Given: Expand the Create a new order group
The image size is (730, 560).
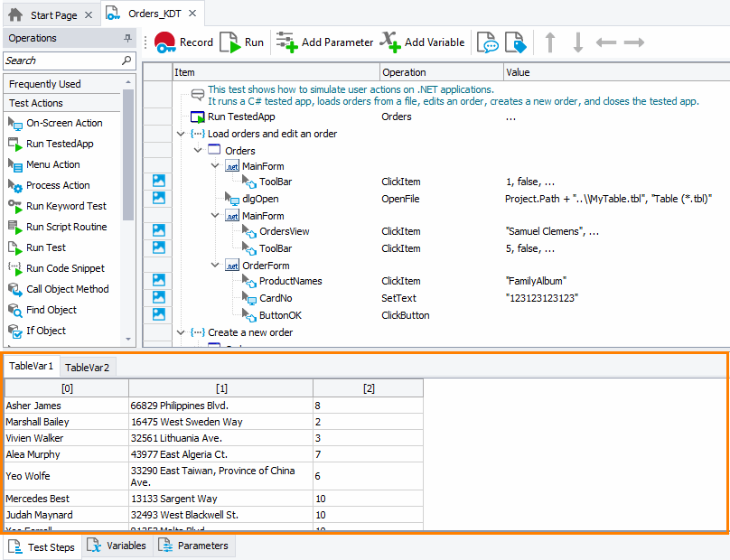Looking at the screenshot, I should point(180,332).
